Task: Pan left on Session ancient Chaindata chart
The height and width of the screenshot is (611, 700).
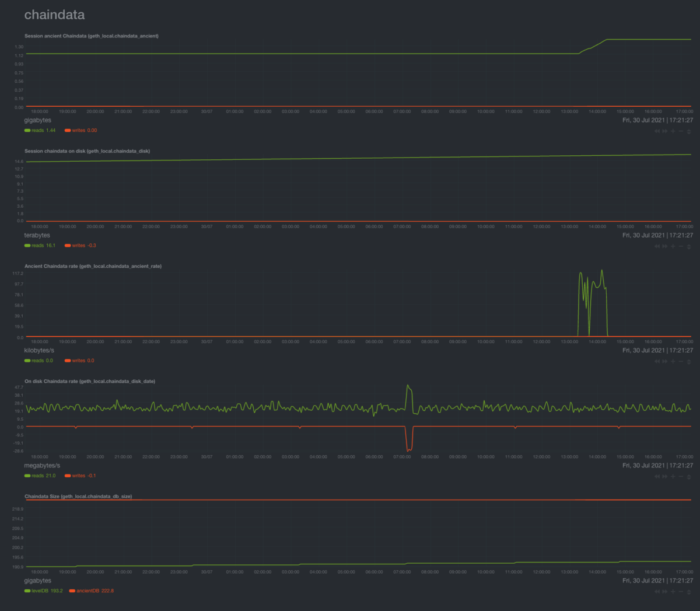Action: click(x=657, y=131)
